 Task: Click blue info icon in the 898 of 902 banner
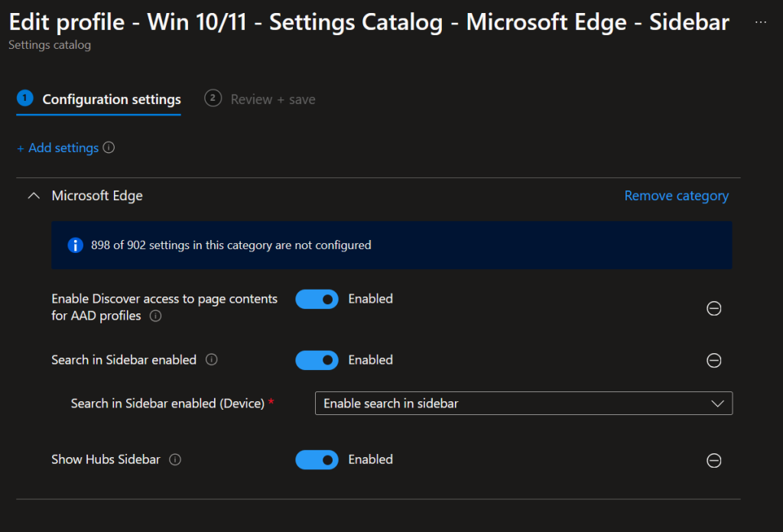(x=76, y=245)
